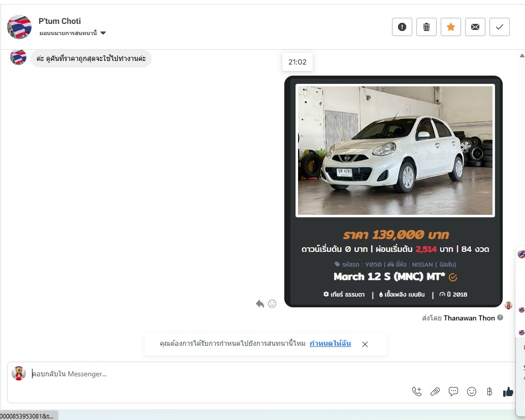
Task: Click the help icon beside Thanawan Thon
Action: [x=500, y=317]
